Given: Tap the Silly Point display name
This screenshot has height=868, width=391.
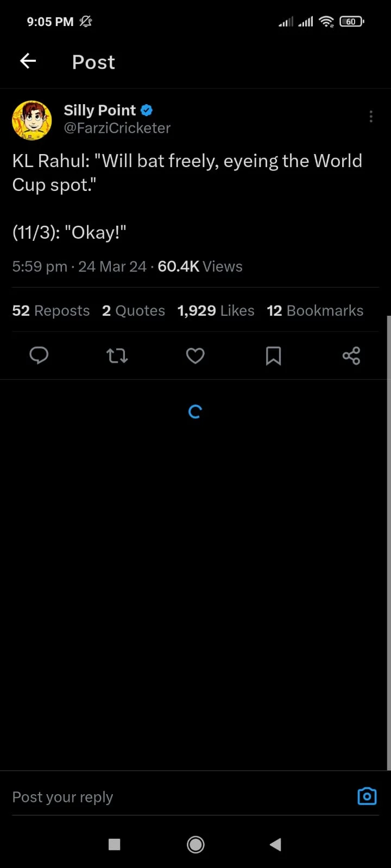Looking at the screenshot, I should coord(100,110).
